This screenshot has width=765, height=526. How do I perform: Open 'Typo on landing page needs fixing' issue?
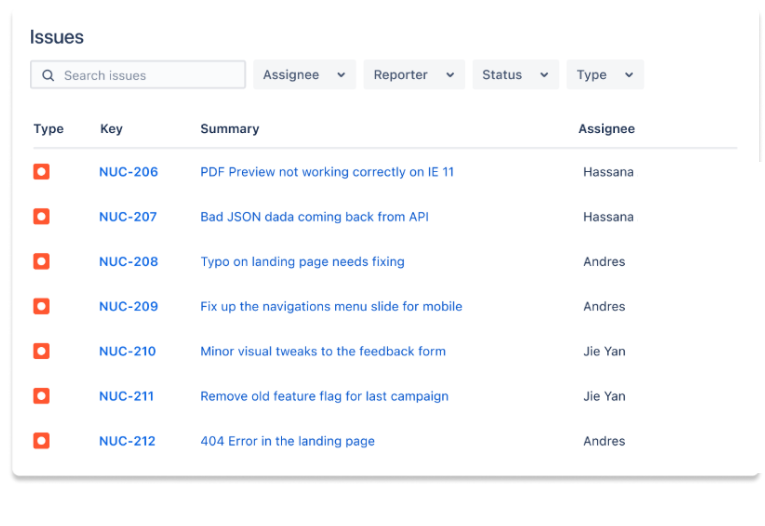click(x=302, y=262)
